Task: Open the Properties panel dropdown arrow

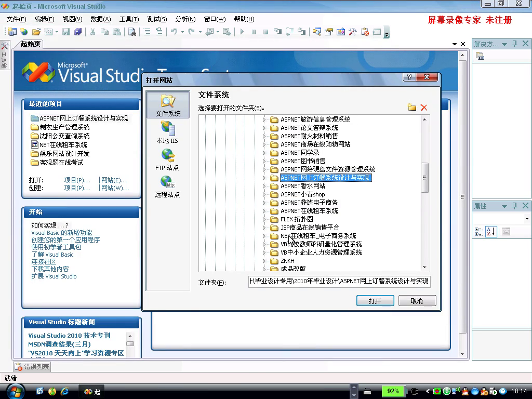Action: [x=504, y=206]
